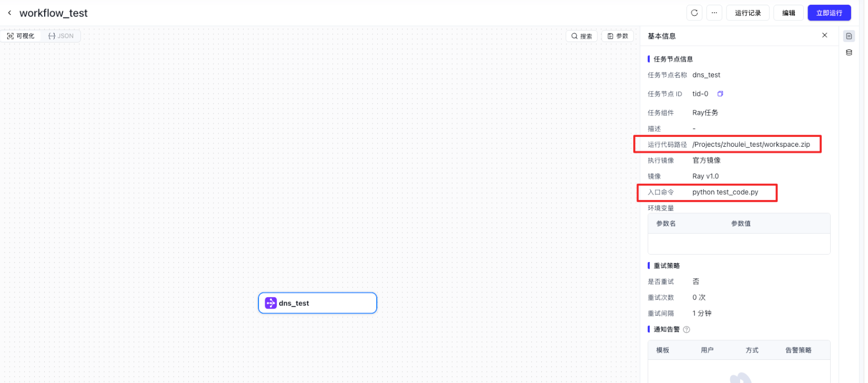This screenshot has height=383, width=868.
Task: Select the dns_test node on canvas
Action: (318, 303)
